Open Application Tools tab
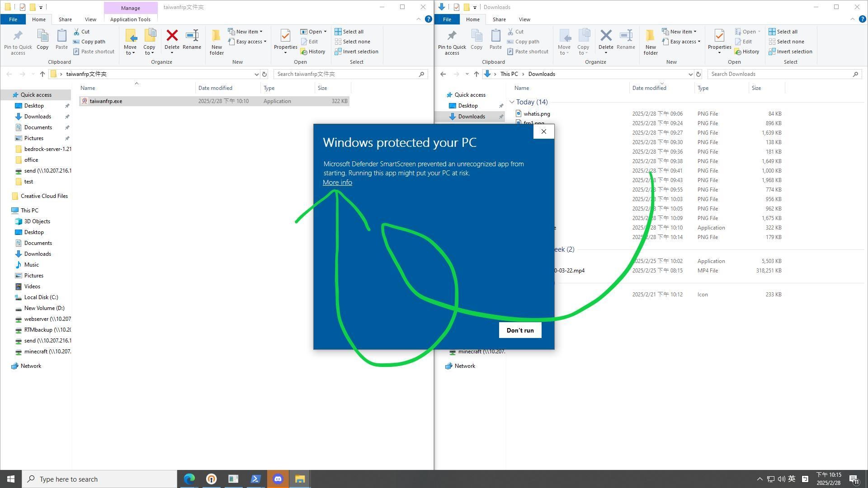 [130, 19]
